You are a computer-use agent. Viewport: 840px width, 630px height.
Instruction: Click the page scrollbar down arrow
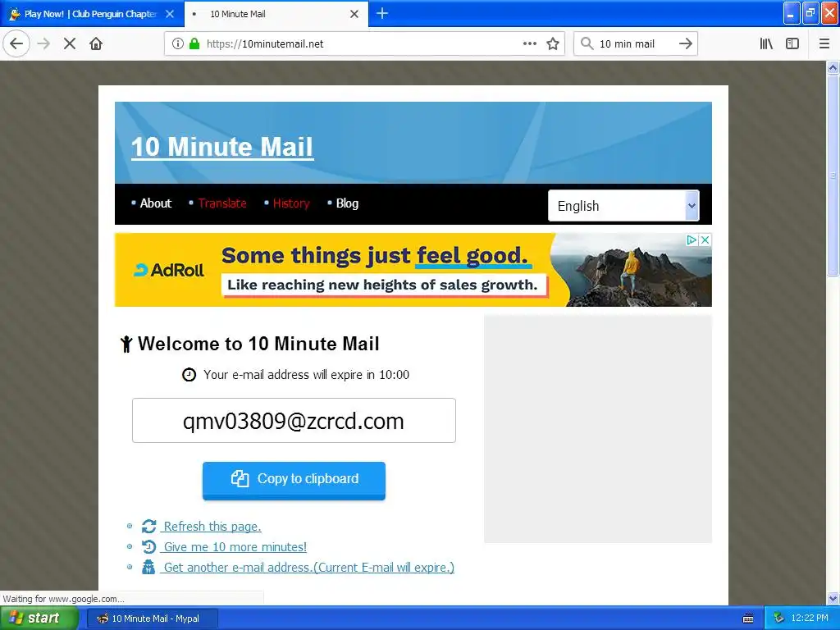point(833,598)
